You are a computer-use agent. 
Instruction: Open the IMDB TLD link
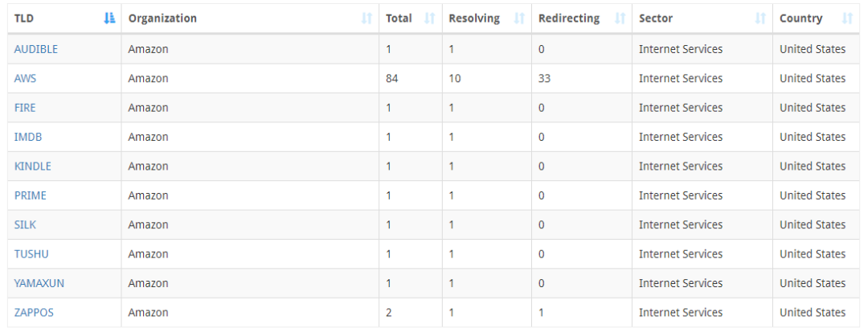pyautogui.click(x=27, y=137)
